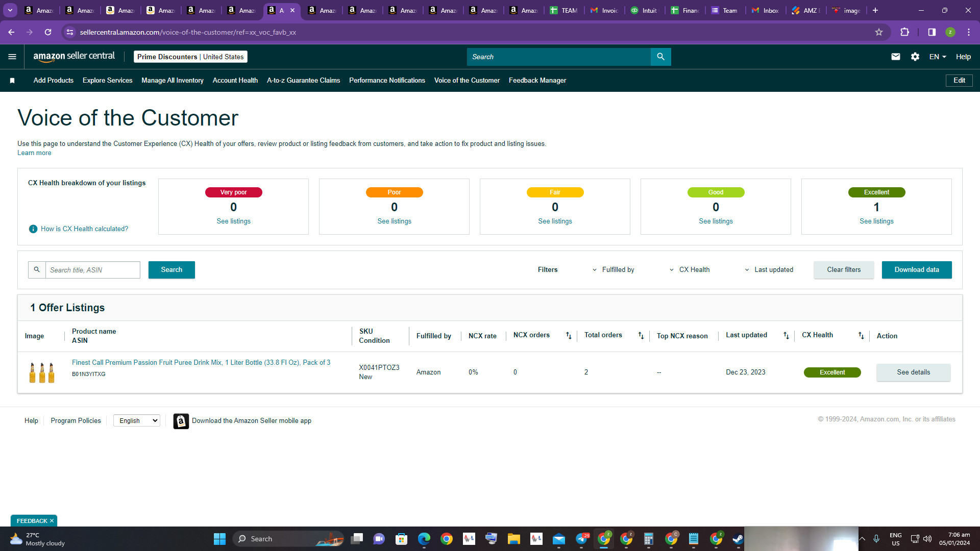This screenshot has width=980, height=551.
Task: Sort by Last updated column arrows
Action: pos(786,336)
